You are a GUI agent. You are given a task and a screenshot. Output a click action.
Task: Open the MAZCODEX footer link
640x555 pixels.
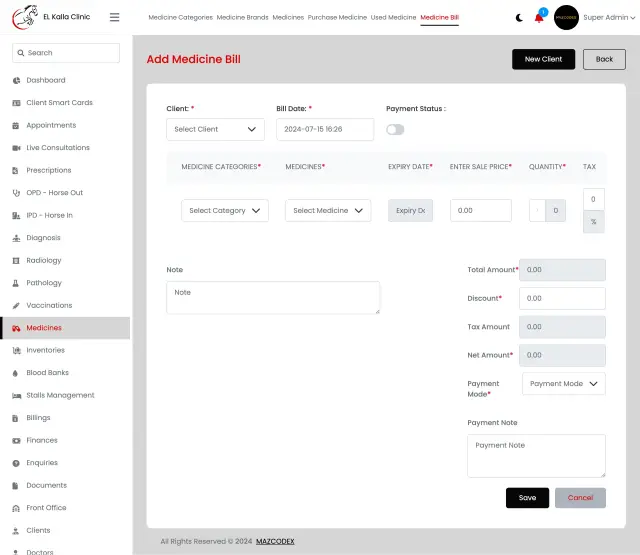(275, 542)
